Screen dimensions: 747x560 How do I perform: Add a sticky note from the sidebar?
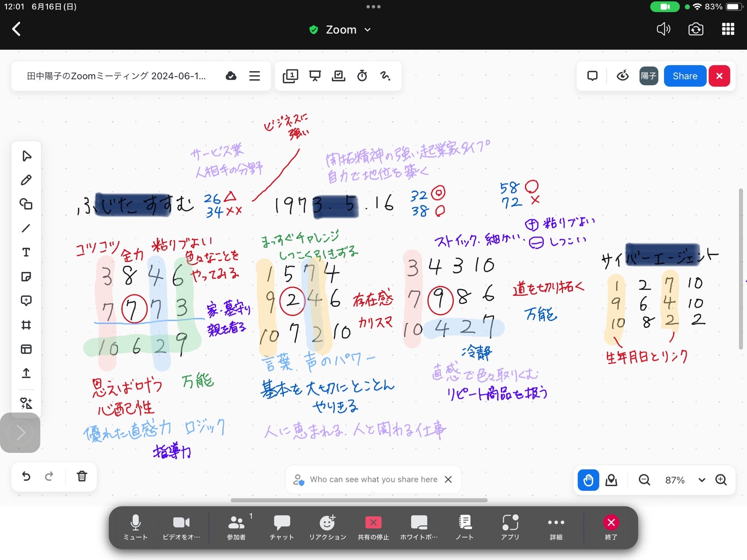pos(26,277)
